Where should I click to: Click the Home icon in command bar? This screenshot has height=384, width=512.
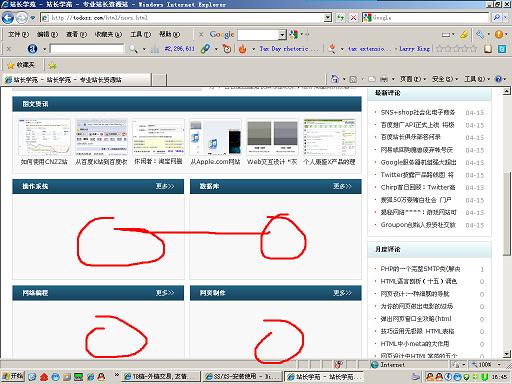point(334,79)
